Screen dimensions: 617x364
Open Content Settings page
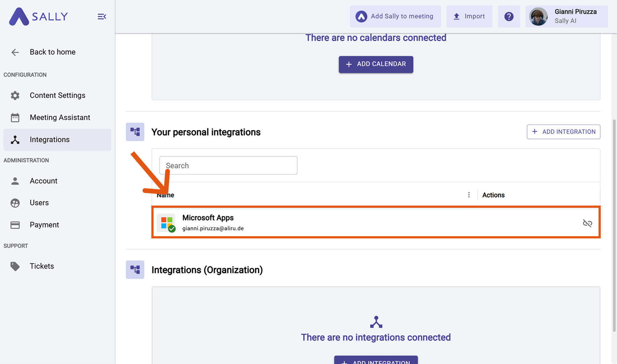(58, 95)
